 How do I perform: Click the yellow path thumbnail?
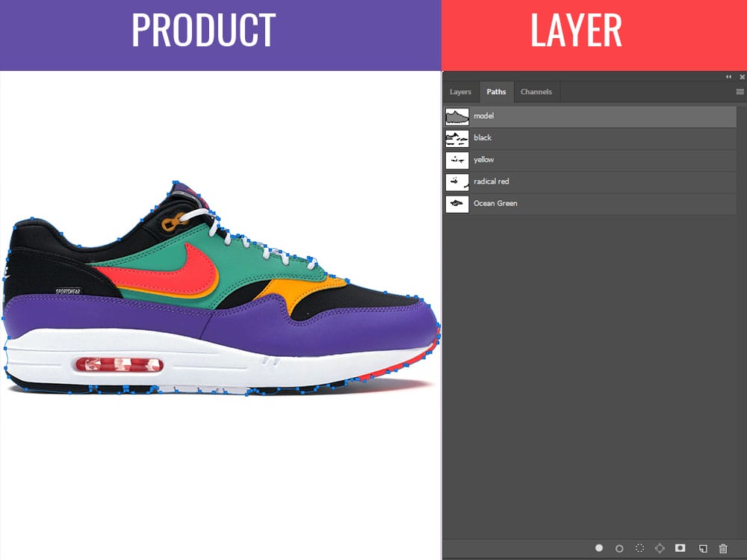(x=457, y=161)
